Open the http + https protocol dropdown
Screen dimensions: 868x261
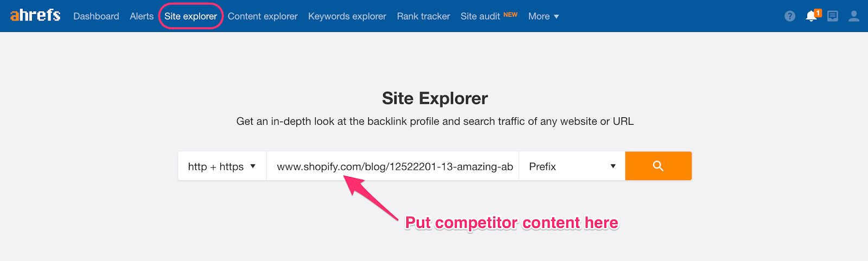222,166
